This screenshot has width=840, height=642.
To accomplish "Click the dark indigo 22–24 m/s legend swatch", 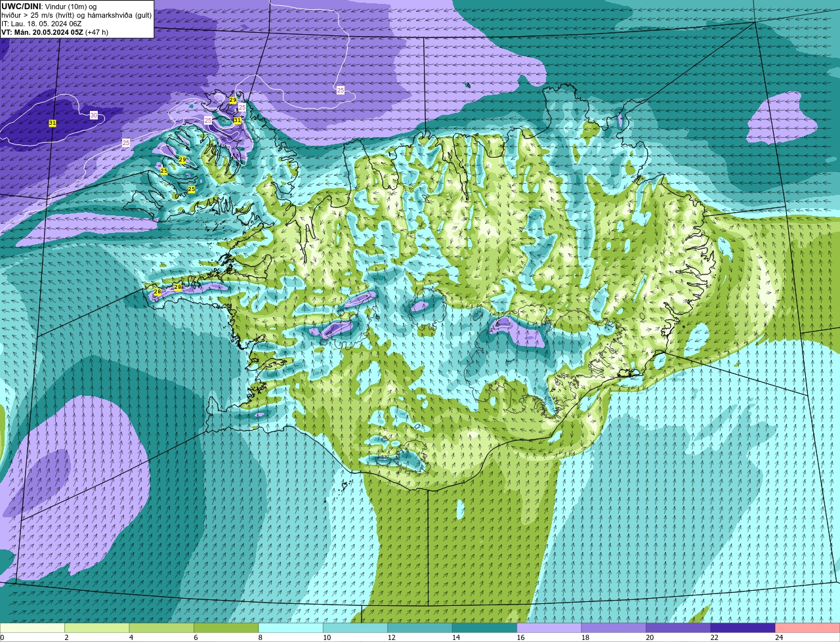I will pyautogui.click(x=743, y=628).
